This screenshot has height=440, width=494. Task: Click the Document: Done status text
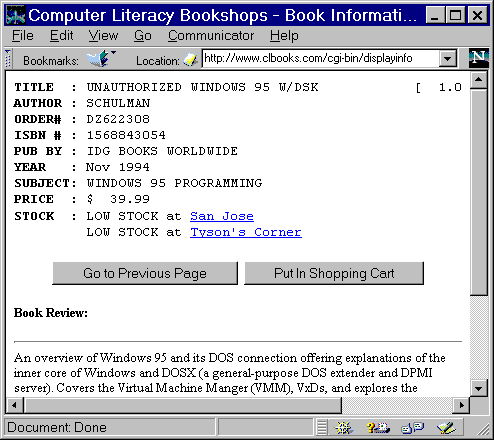point(57,427)
